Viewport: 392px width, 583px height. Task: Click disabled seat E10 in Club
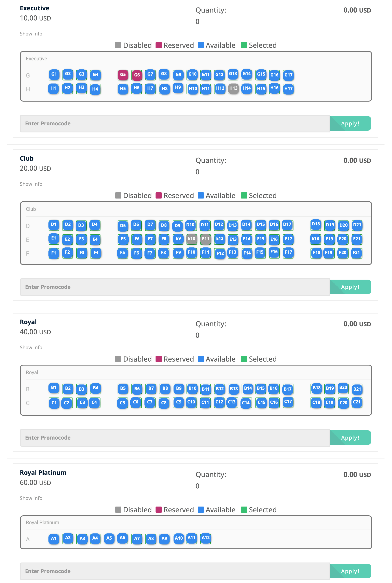coord(192,239)
